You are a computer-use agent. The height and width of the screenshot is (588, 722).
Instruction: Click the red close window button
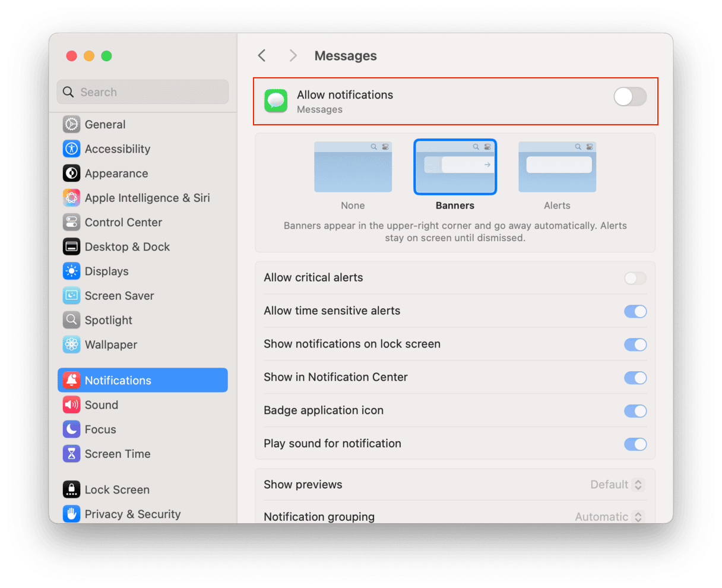[71, 56]
